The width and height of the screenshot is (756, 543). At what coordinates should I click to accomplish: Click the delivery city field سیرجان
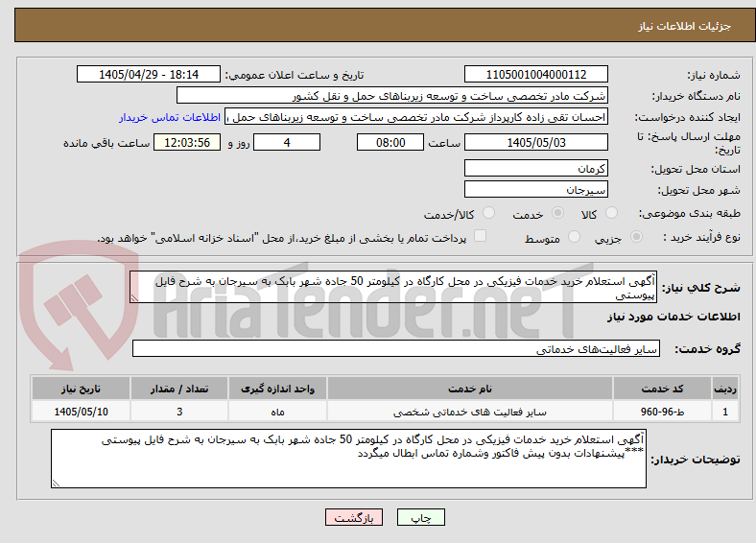point(536,189)
